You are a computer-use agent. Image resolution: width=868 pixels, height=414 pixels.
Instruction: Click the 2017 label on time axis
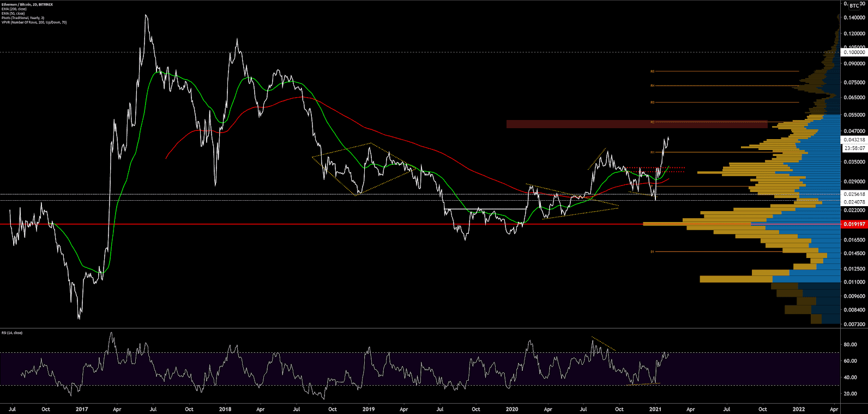coord(82,409)
